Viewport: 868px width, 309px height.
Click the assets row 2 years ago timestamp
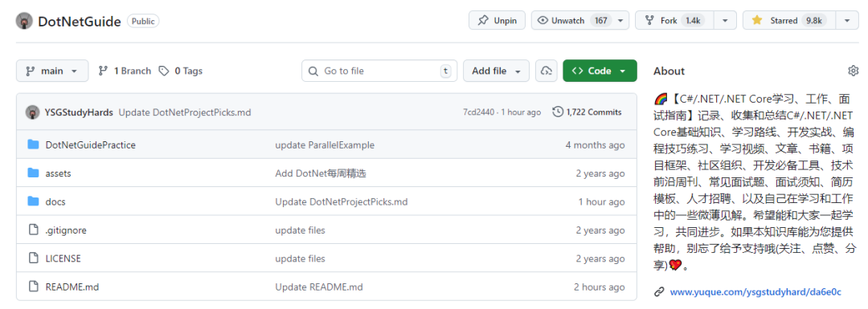(600, 173)
